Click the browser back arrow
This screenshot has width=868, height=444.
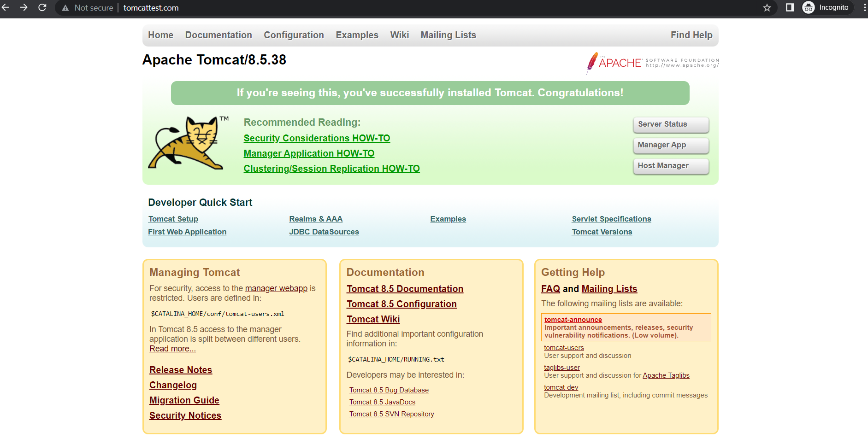coord(6,7)
